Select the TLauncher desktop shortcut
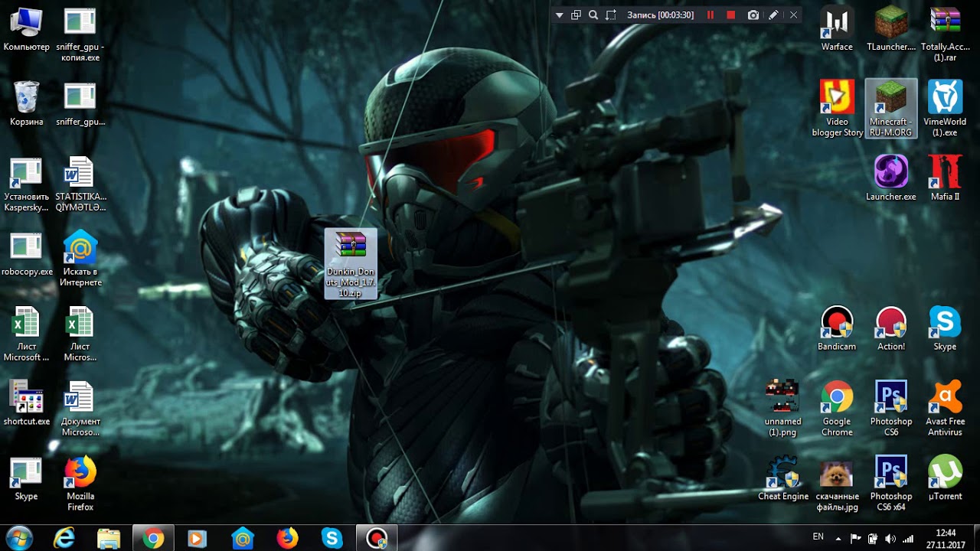 tap(891, 29)
